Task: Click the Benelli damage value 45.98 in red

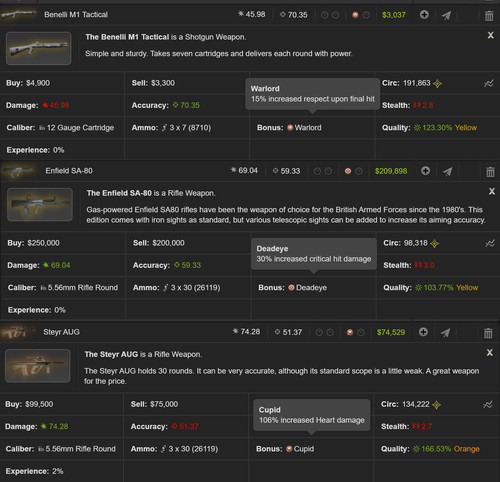Action: [59, 105]
